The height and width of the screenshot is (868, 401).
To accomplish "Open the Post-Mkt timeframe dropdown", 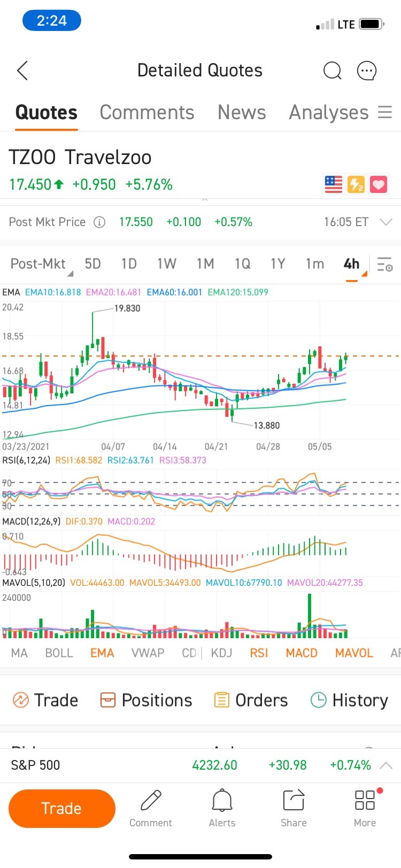I will coord(41,264).
